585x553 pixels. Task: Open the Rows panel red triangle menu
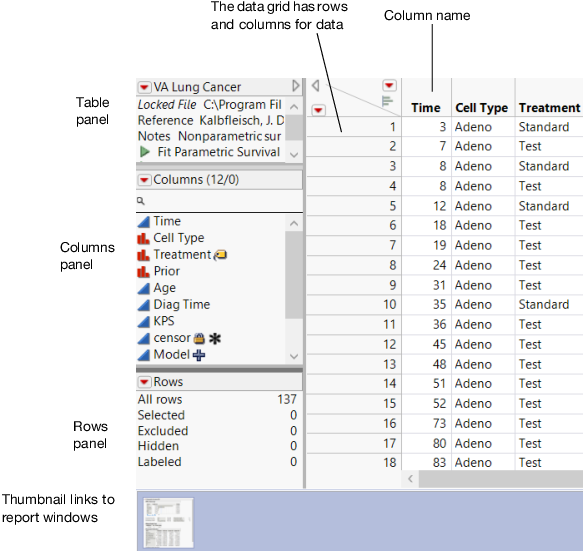point(144,382)
